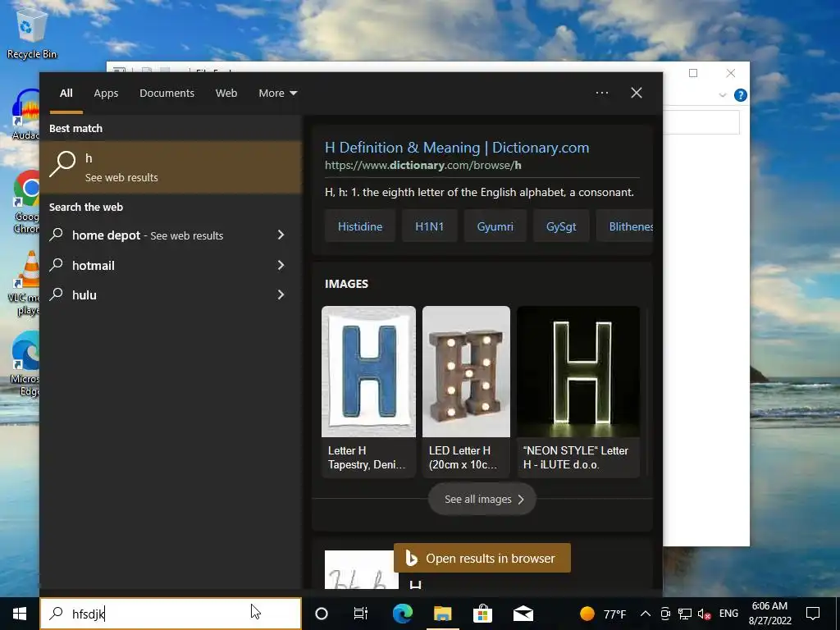
Task: Open the three-dot options menu
Action: pyautogui.click(x=602, y=93)
